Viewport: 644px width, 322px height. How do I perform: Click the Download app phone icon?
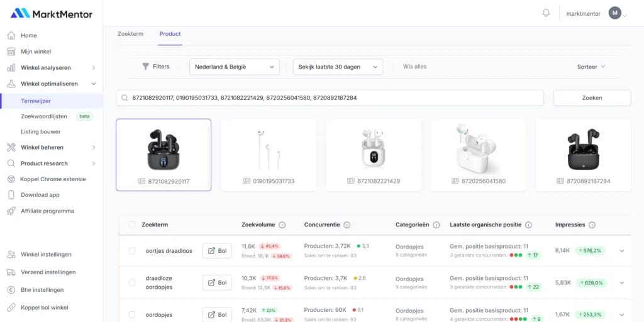click(11, 195)
